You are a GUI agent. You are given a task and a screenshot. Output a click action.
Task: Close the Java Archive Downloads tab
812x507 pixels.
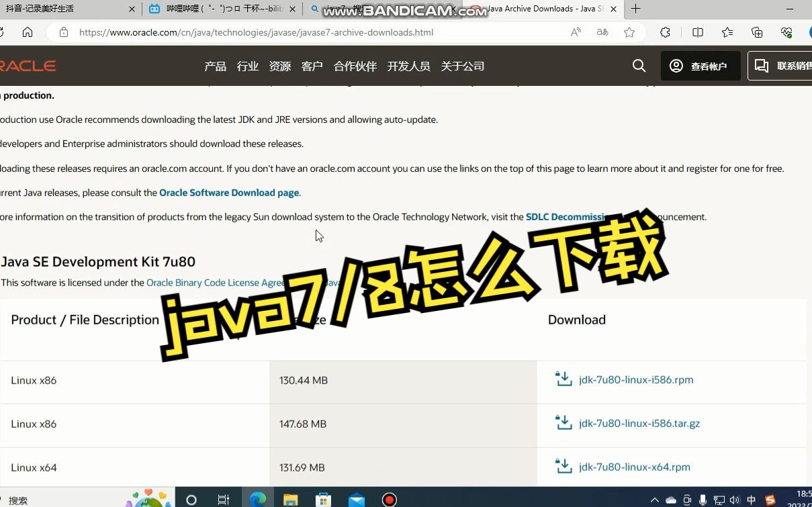click(613, 9)
